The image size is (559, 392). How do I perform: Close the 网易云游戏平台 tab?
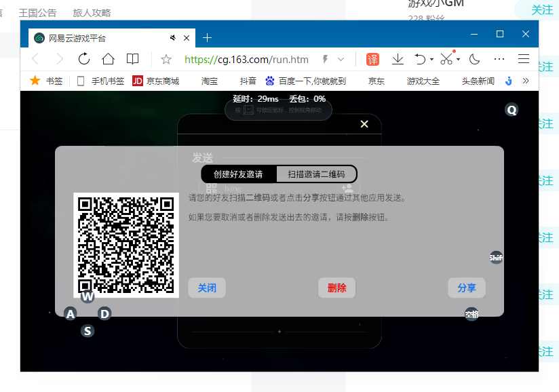(187, 38)
